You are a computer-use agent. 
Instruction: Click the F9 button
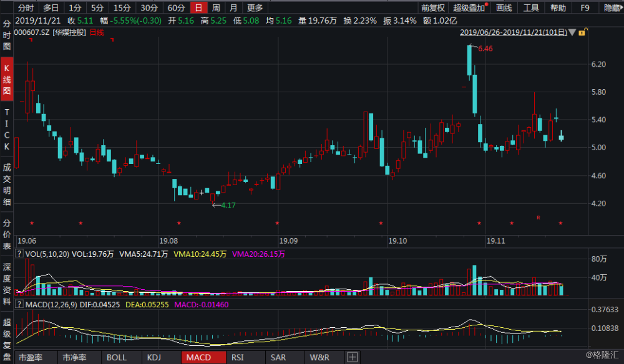pos(585,7)
